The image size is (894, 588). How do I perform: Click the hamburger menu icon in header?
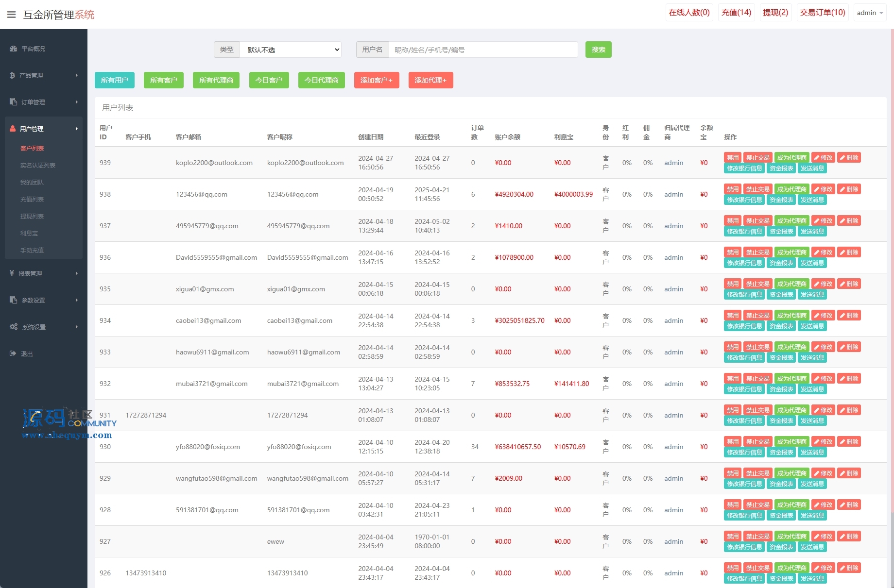point(12,15)
